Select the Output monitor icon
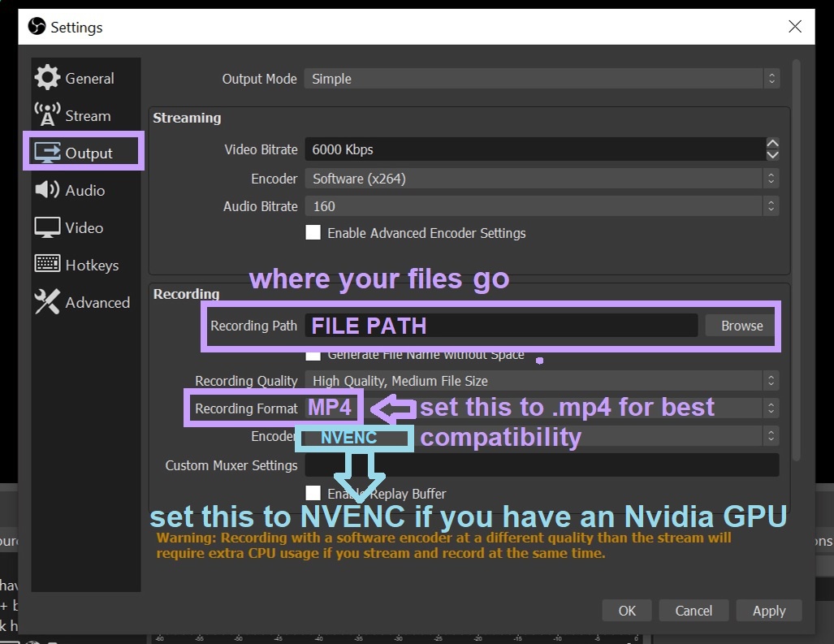 [x=47, y=153]
